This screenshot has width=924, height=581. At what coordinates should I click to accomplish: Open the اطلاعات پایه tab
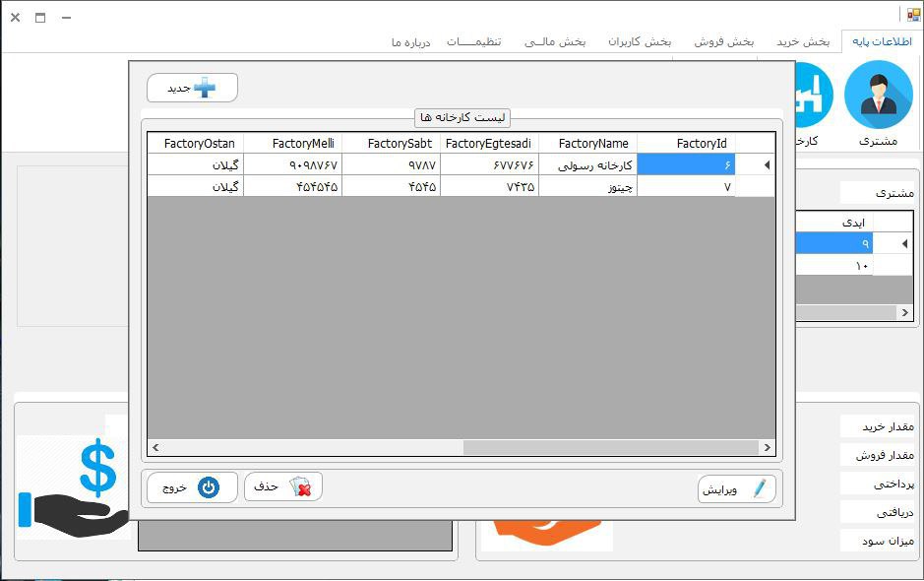[882, 41]
